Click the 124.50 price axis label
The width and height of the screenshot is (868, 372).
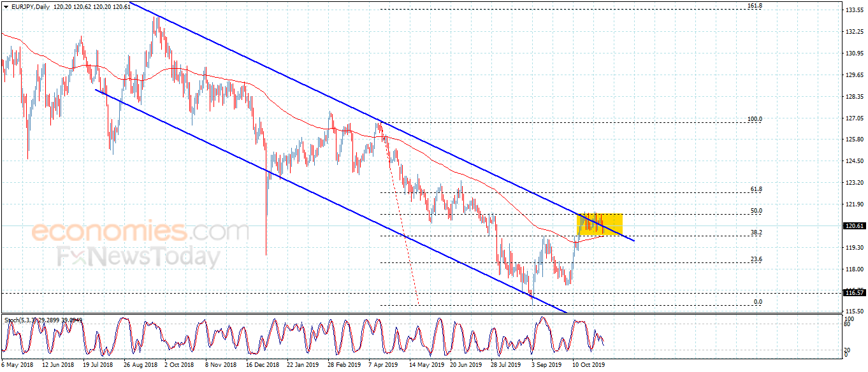[854, 161]
